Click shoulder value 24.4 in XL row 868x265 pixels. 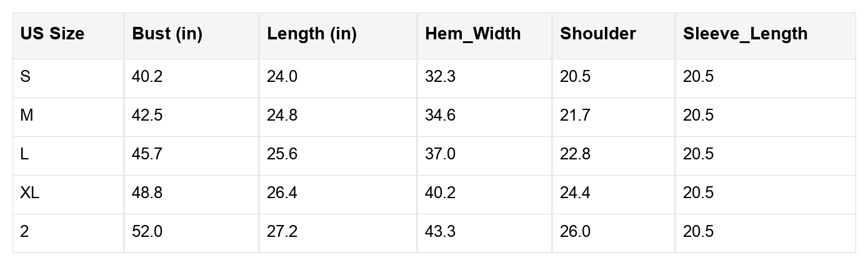coord(575,193)
